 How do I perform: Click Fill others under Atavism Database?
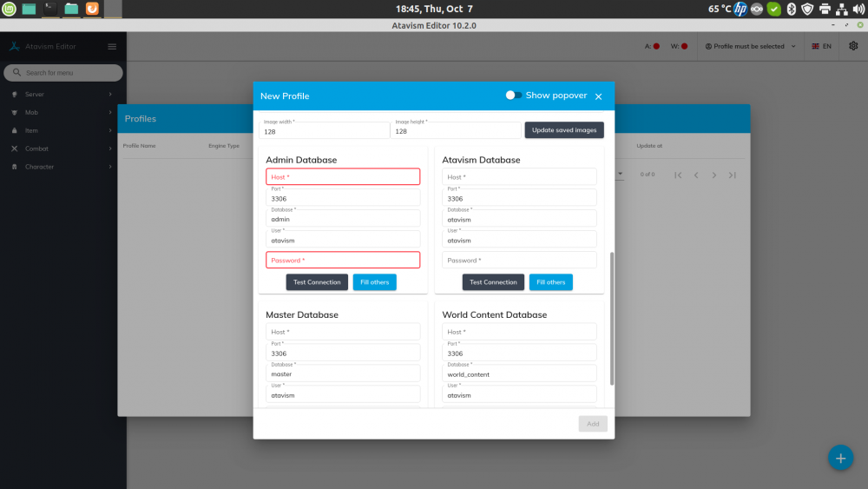coord(550,282)
